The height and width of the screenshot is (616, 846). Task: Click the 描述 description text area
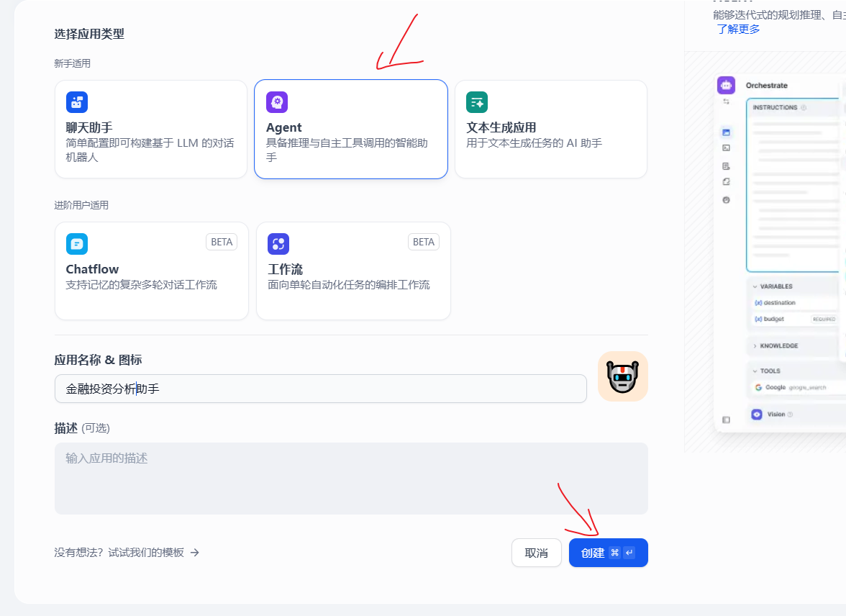pos(351,479)
